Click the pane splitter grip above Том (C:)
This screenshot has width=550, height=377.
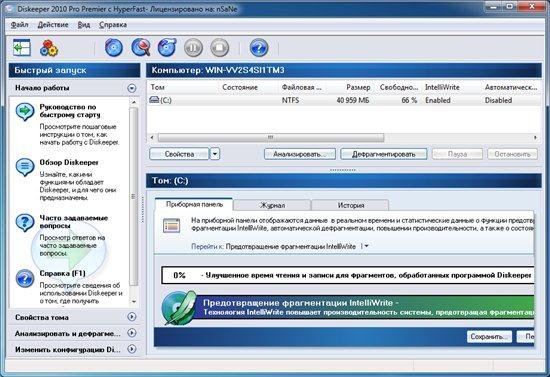coord(343,170)
